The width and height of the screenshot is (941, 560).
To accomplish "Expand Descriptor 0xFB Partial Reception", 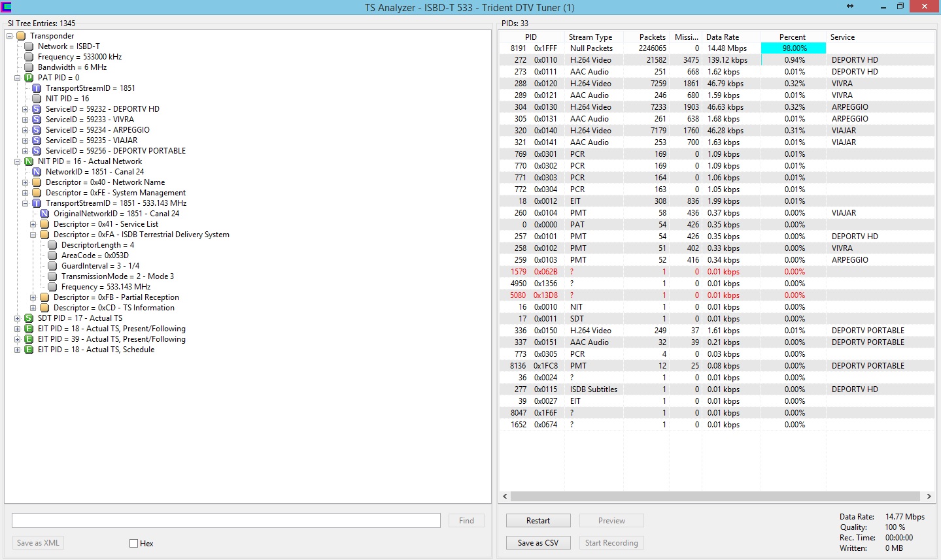I will point(33,297).
